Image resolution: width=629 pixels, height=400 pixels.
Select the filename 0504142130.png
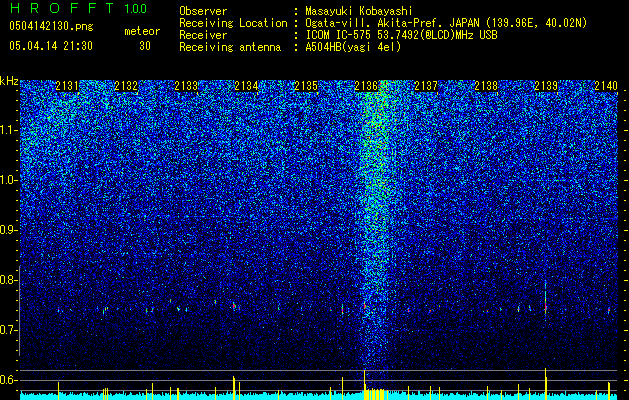click(x=51, y=27)
